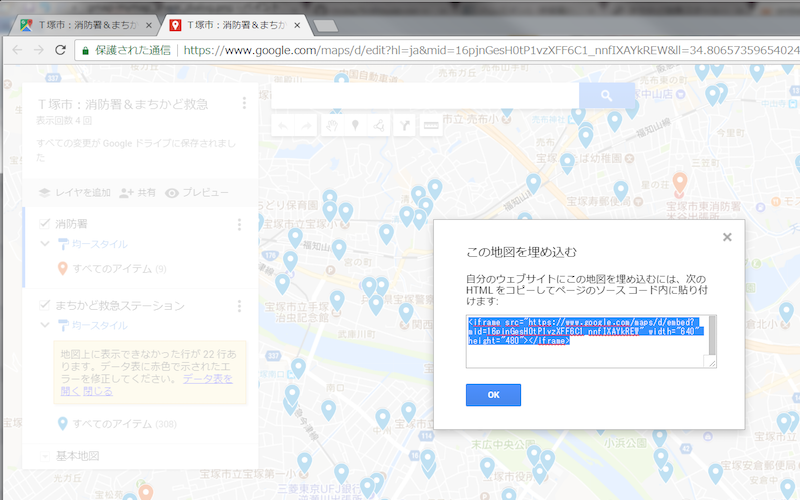Click the map search input box
Image resolution: width=800 pixels, height=500 pixels.
[425, 95]
